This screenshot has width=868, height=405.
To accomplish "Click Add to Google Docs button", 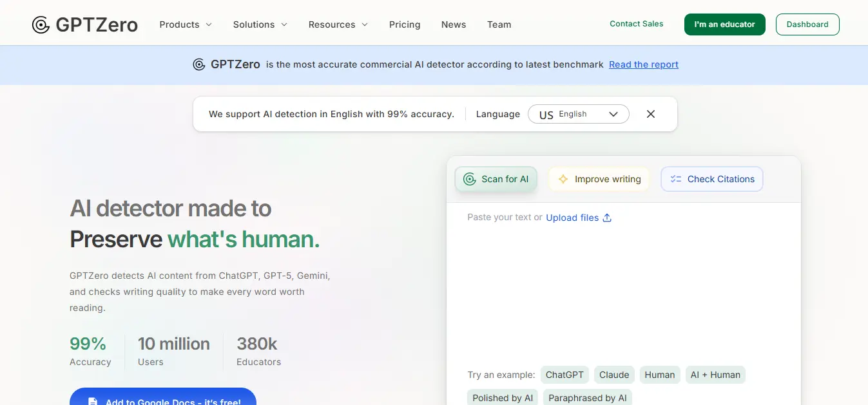I will (163, 397).
